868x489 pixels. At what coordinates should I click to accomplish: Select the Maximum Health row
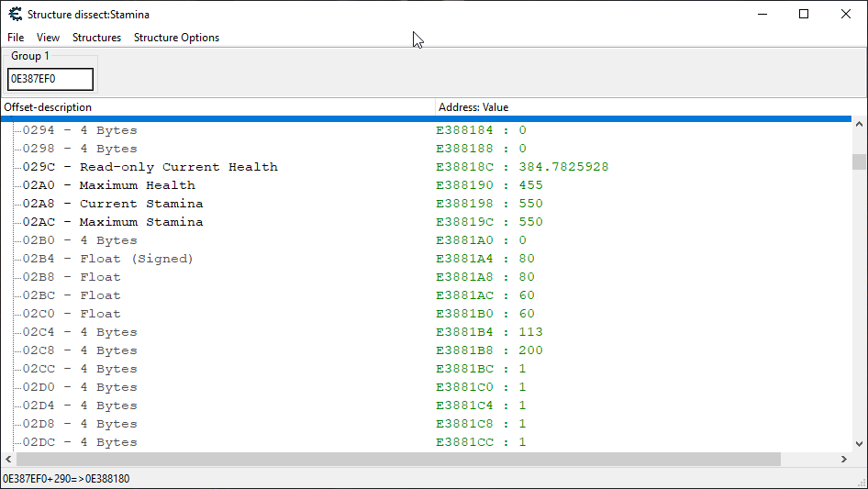[x=137, y=185]
